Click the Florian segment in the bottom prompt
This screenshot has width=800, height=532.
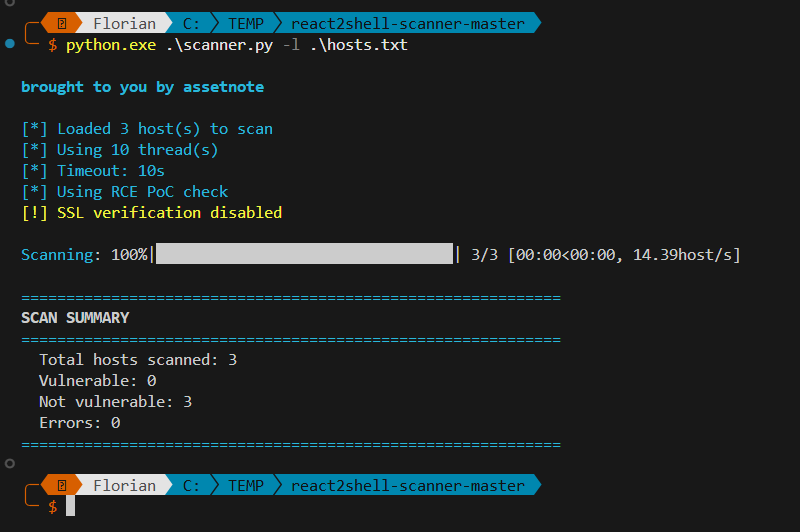pyautogui.click(x=124, y=486)
